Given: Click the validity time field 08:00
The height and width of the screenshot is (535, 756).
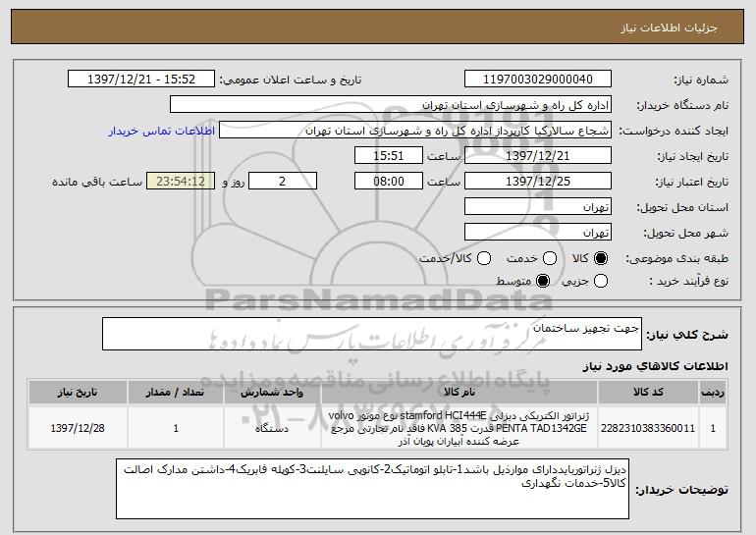Looking at the screenshot, I should 389,182.
